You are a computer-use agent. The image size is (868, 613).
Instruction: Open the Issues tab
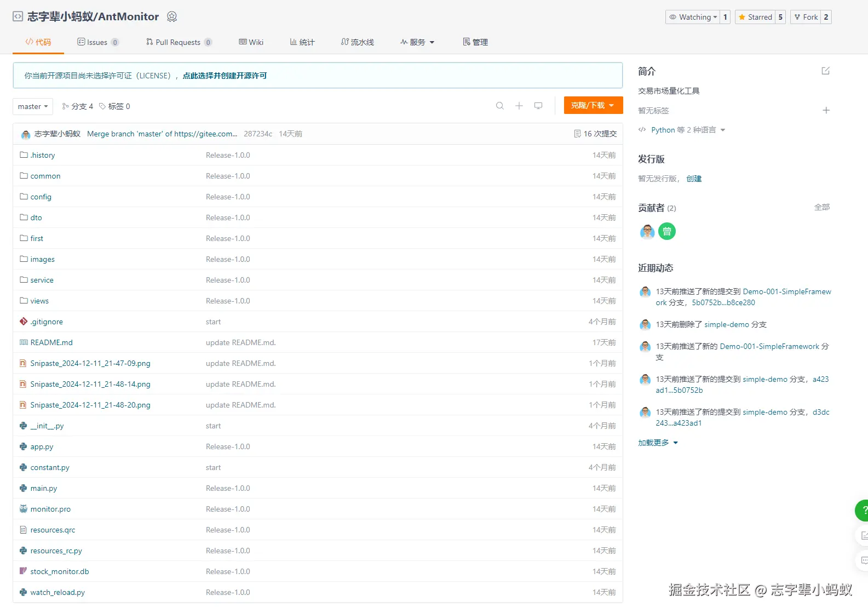click(x=98, y=42)
